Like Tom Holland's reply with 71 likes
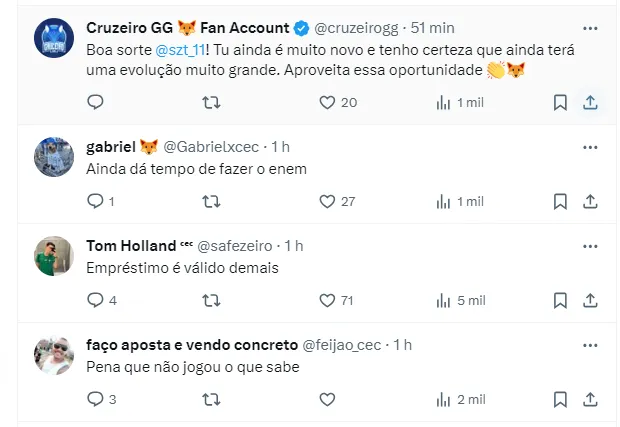 (336, 301)
